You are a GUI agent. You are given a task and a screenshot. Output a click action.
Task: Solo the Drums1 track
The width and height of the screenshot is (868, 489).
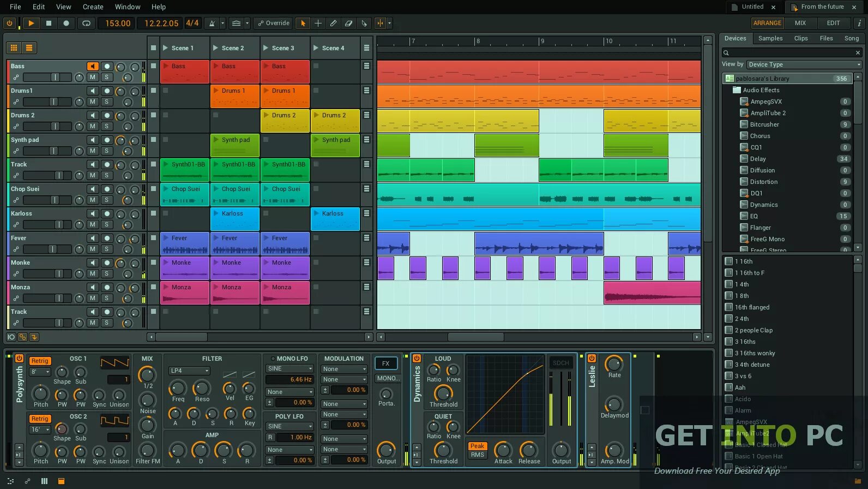(107, 102)
